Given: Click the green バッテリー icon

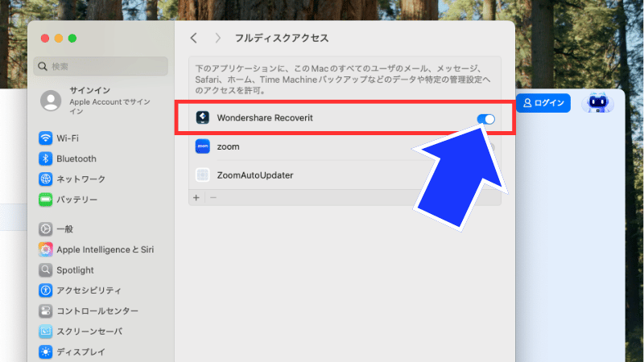Looking at the screenshot, I should (x=46, y=200).
